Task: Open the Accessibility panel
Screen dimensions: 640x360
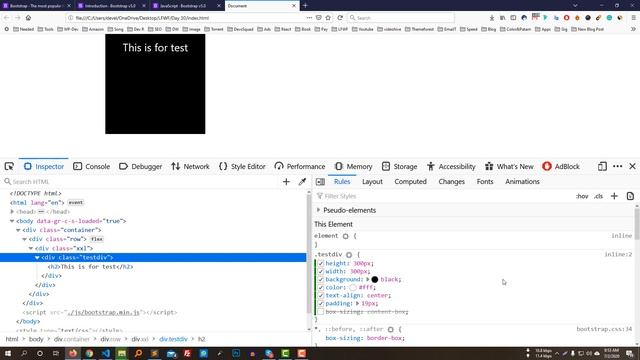Action: [x=451, y=167]
